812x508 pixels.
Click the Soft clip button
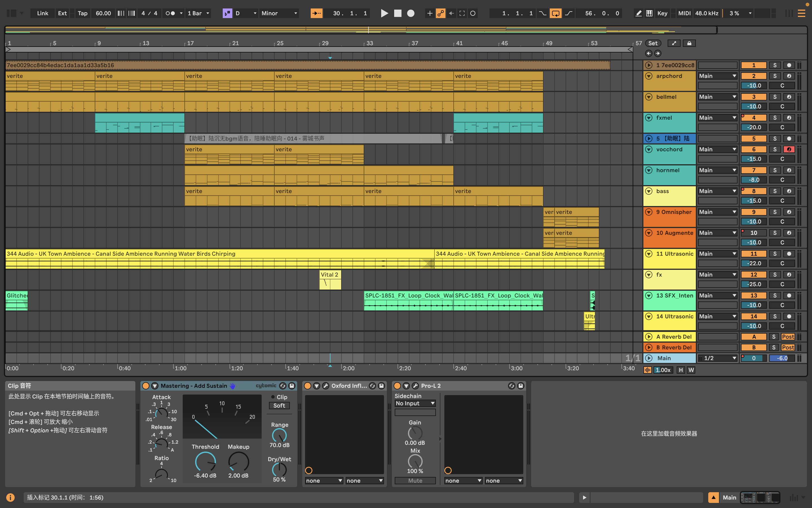point(279,406)
